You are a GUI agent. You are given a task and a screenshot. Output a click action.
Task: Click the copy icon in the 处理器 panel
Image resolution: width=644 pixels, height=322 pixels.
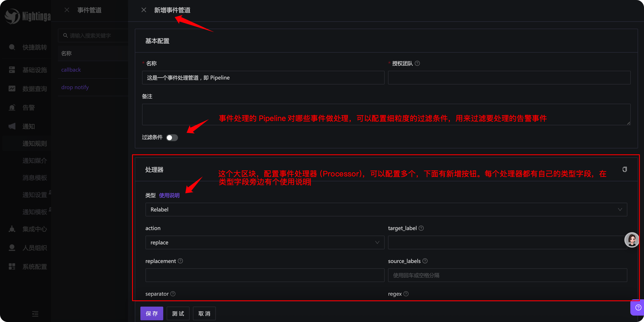pos(624,169)
